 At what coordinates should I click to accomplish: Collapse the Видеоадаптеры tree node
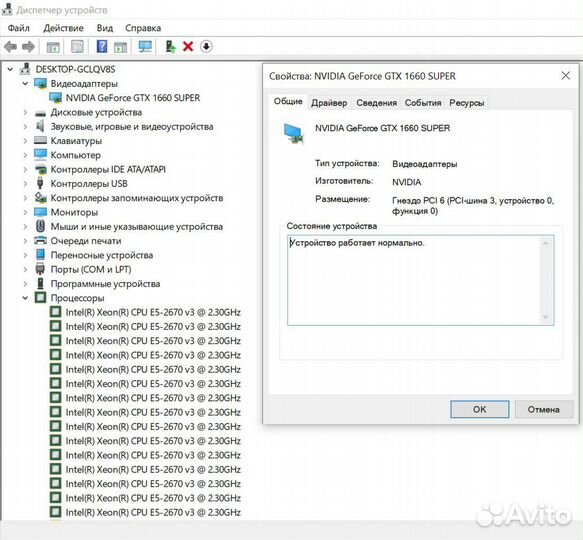(x=25, y=84)
